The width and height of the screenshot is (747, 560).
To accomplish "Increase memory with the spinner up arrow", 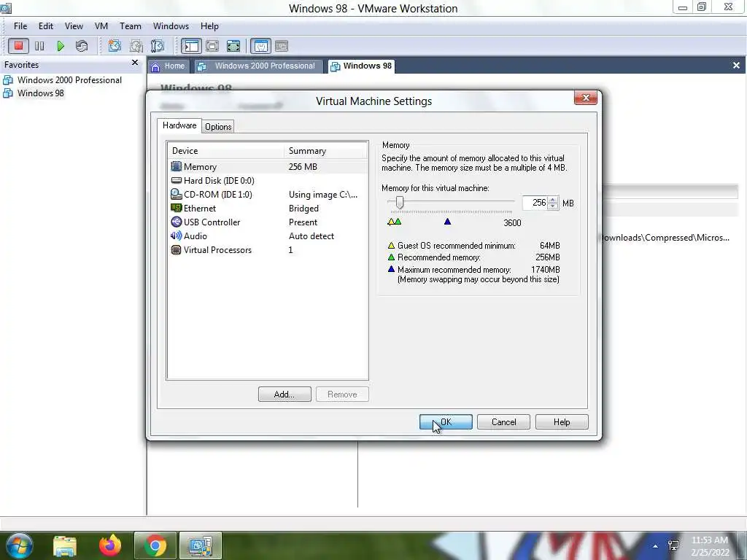I will click(553, 200).
